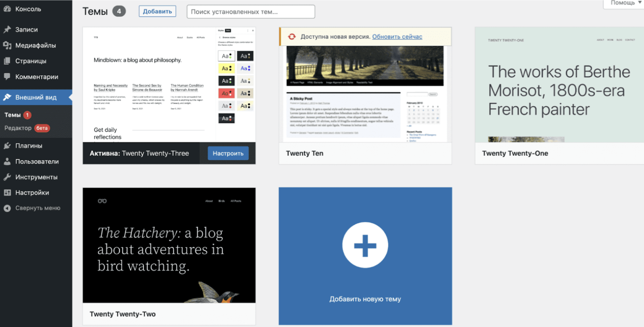Click the бета badge beside Редактор
This screenshot has height=327, width=644.
pos(42,128)
